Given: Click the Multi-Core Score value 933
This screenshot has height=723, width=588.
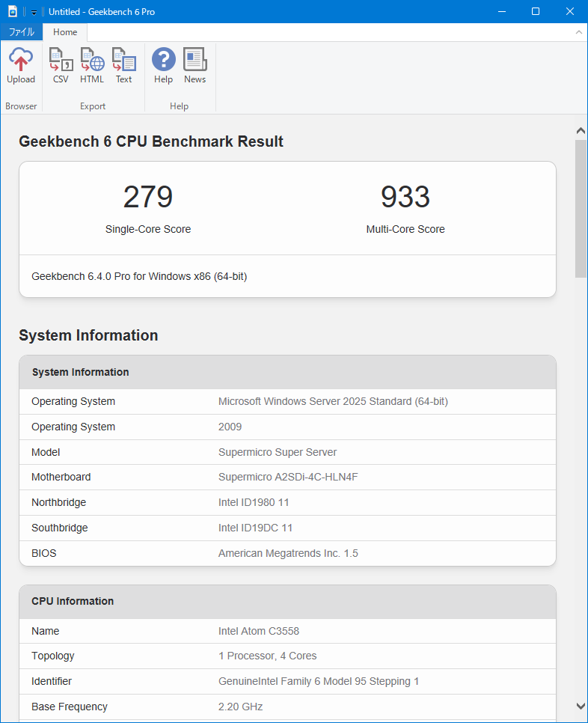Looking at the screenshot, I should pyautogui.click(x=405, y=197).
